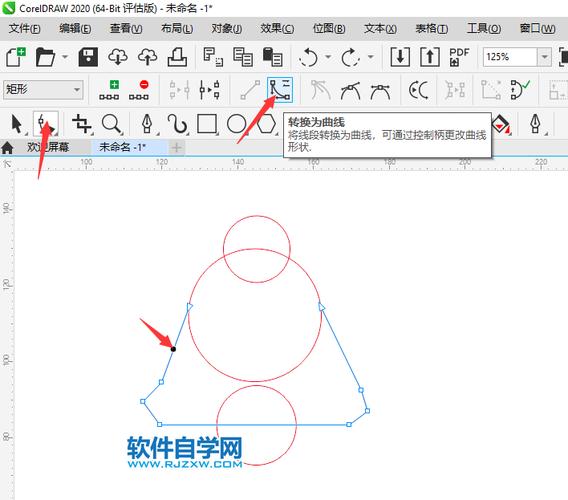Viewport: 568px width, 500px height.
Task: Select the Zoom magnifier tool
Action: click(111, 124)
